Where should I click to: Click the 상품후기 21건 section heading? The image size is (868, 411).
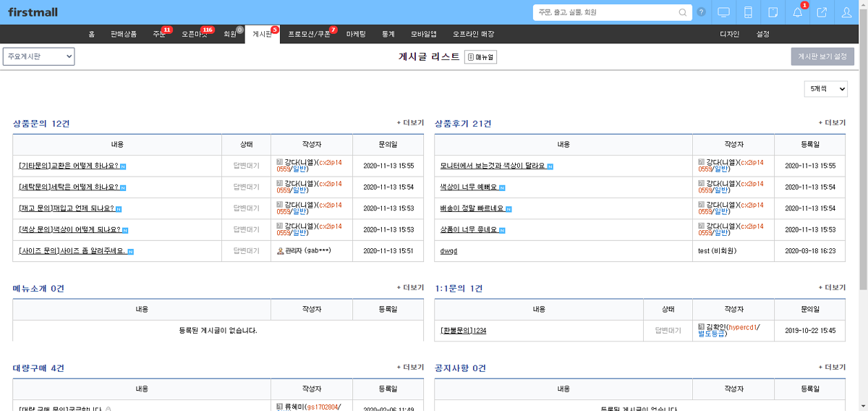click(x=463, y=124)
